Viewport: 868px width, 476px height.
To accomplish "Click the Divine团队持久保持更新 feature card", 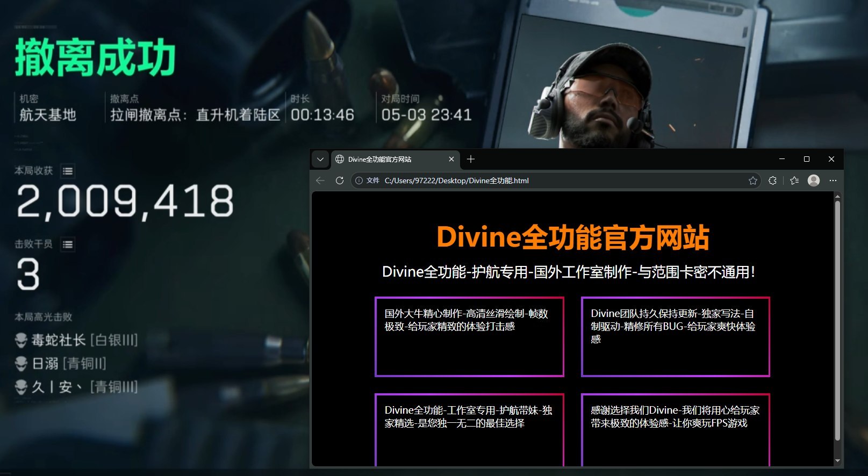I will tap(676, 337).
